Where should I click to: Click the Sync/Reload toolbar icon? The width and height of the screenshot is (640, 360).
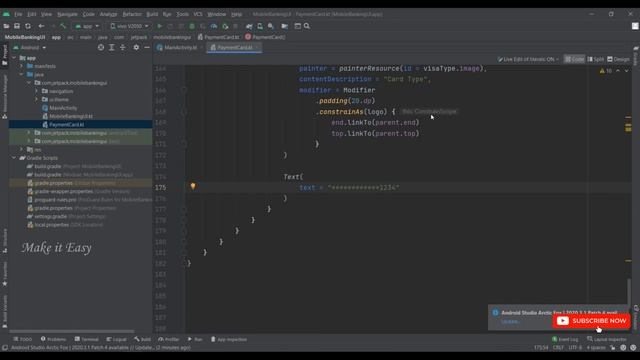[x=28, y=26]
